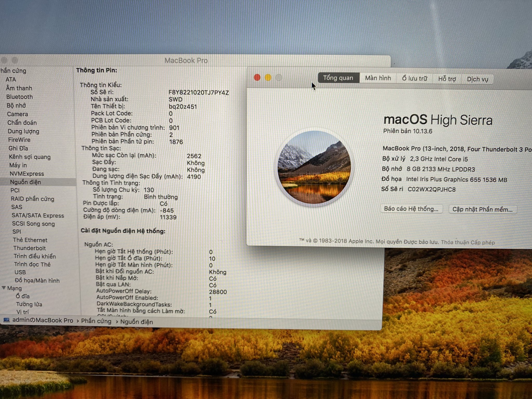Image resolution: width=532 pixels, height=399 pixels.
Task: Close the About This Mac window
Action: [x=257, y=77]
